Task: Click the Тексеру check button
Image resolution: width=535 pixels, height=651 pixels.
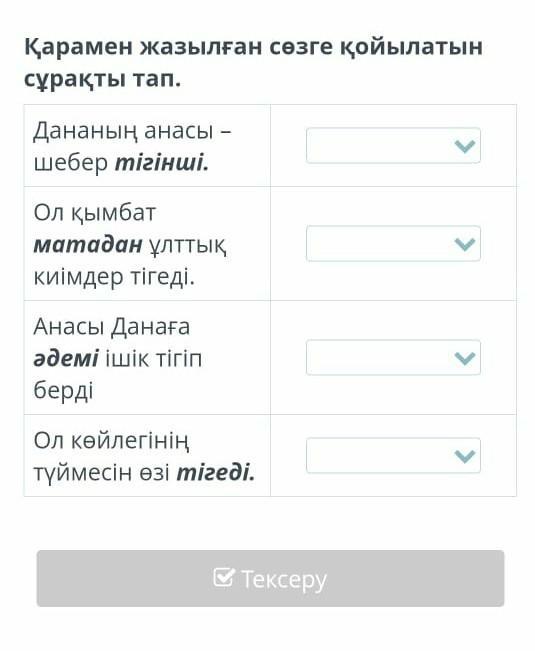Action: pos(270,578)
